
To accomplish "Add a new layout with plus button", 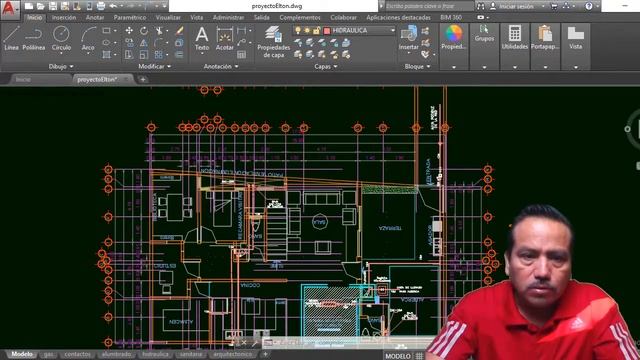I will pyautogui.click(x=265, y=354).
